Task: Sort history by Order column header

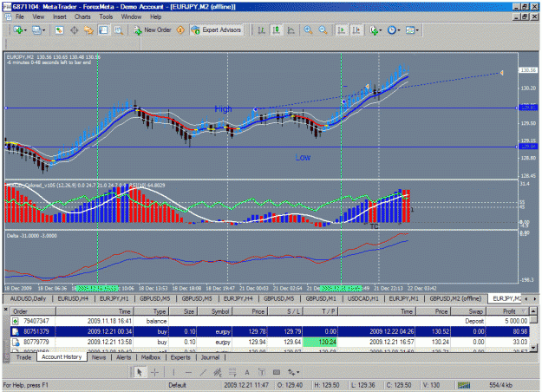Action: coord(33,311)
